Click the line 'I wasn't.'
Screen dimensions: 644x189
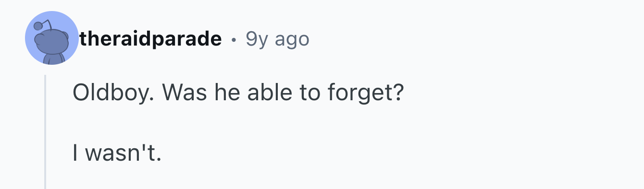(x=116, y=153)
